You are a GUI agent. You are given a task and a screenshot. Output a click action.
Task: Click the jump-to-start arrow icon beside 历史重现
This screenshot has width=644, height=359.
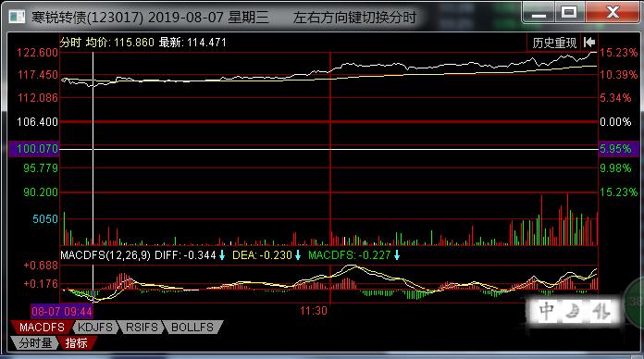coord(589,43)
